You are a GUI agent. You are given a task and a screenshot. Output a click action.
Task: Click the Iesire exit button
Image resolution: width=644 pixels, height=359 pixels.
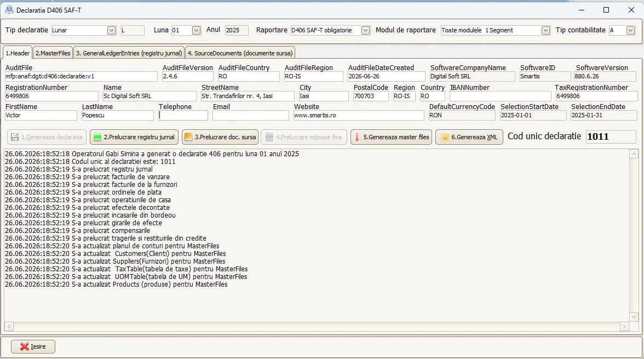[x=33, y=346]
